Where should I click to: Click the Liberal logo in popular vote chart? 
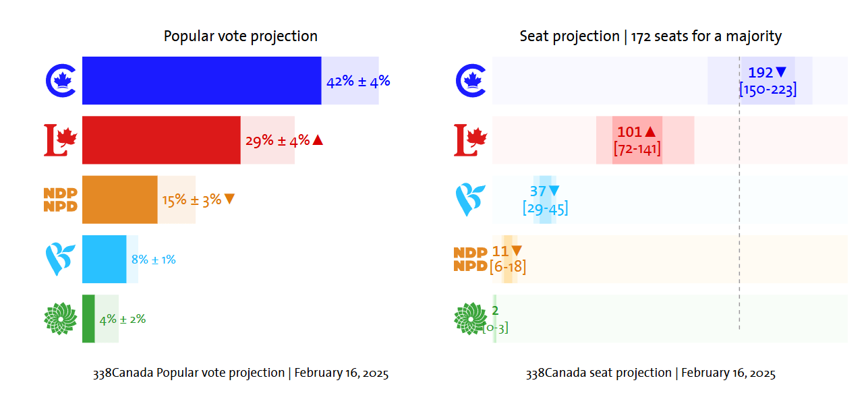click(x=61, y=140)
